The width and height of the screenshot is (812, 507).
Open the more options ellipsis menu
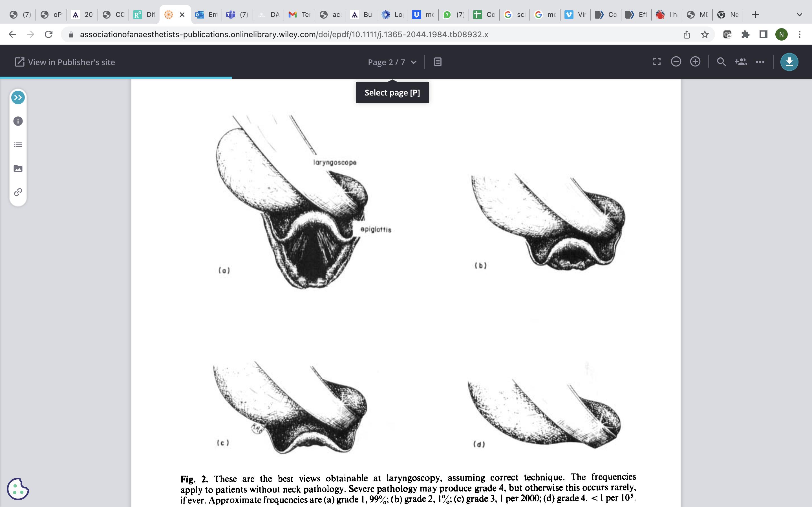pyautogui.click(x=760, y=62)
